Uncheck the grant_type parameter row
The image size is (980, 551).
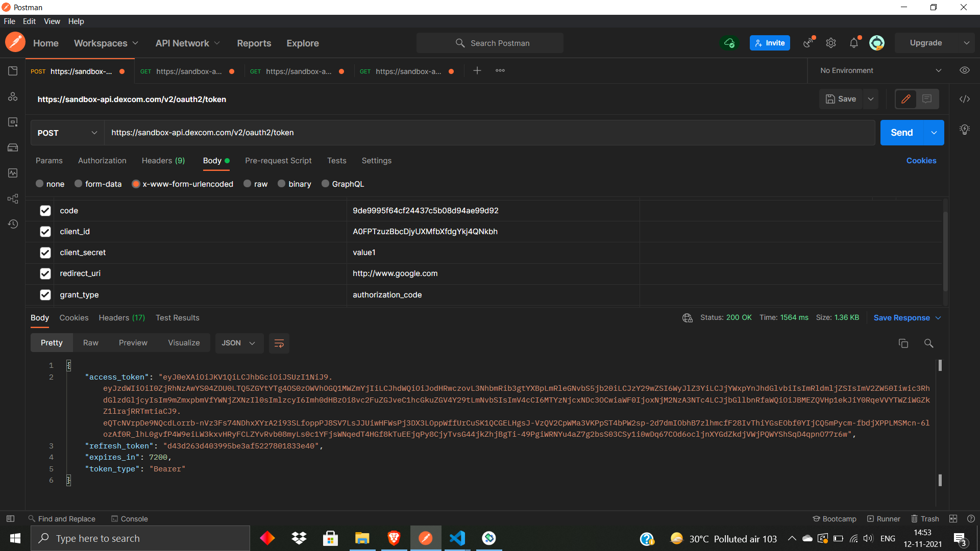tap(45, 295)
